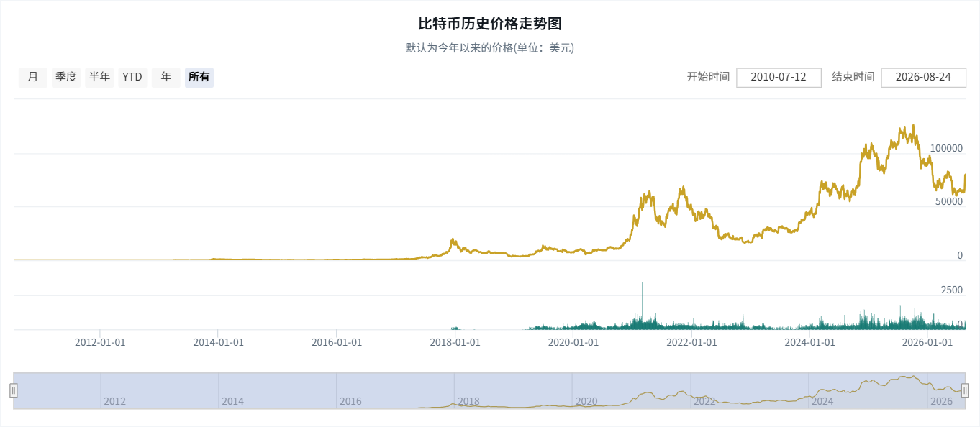Click the tallest volume spike bar in 2021

(642, 305)
